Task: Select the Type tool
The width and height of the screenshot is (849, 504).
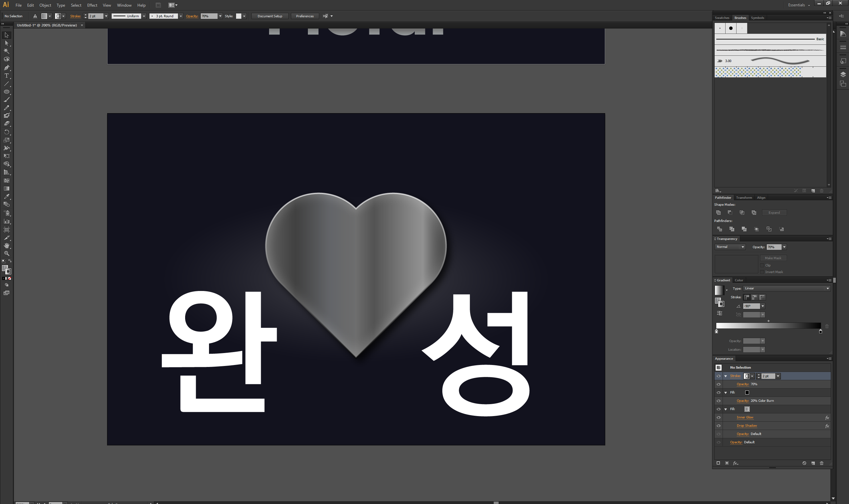Action: [x=6, y=76]
